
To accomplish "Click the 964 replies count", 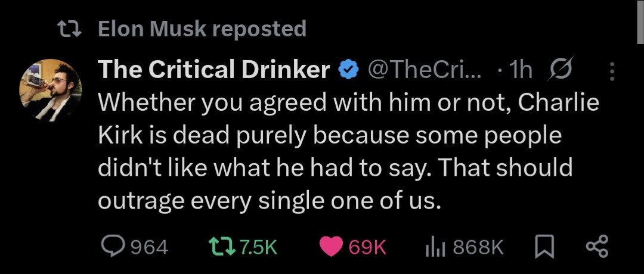I will point(149,247).
